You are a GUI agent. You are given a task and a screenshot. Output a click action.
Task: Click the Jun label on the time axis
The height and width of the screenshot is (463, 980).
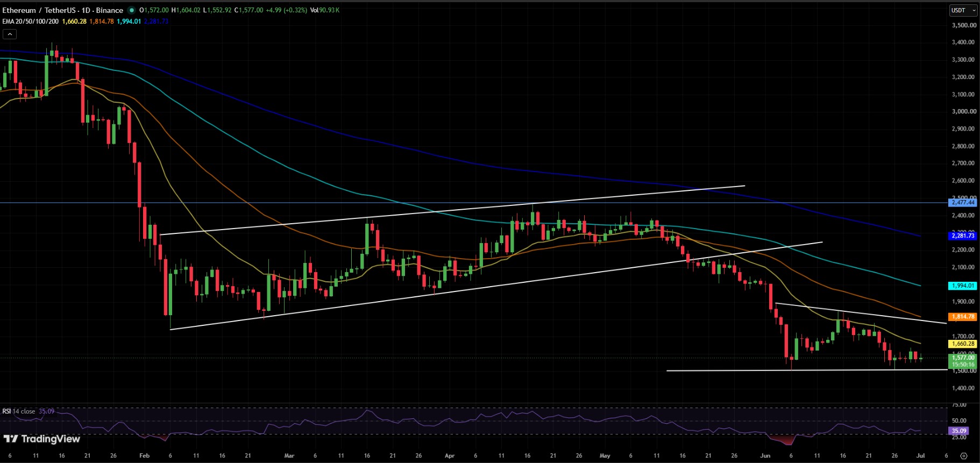tap(765, 455)
